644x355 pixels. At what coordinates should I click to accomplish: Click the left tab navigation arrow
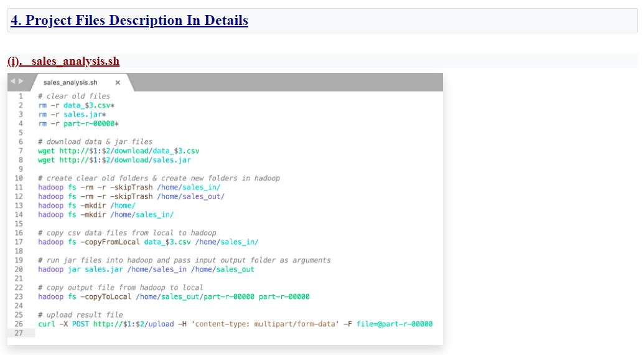14,82
